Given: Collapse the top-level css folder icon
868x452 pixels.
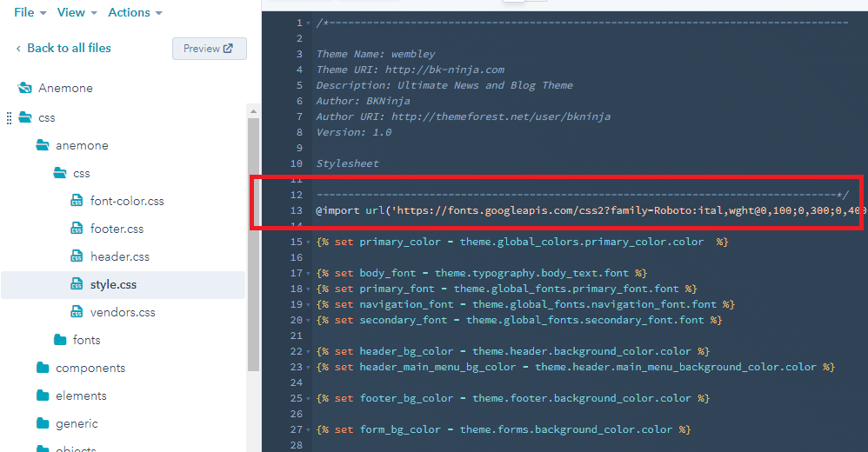Looking at the screenshot, I should click(24, 117).
